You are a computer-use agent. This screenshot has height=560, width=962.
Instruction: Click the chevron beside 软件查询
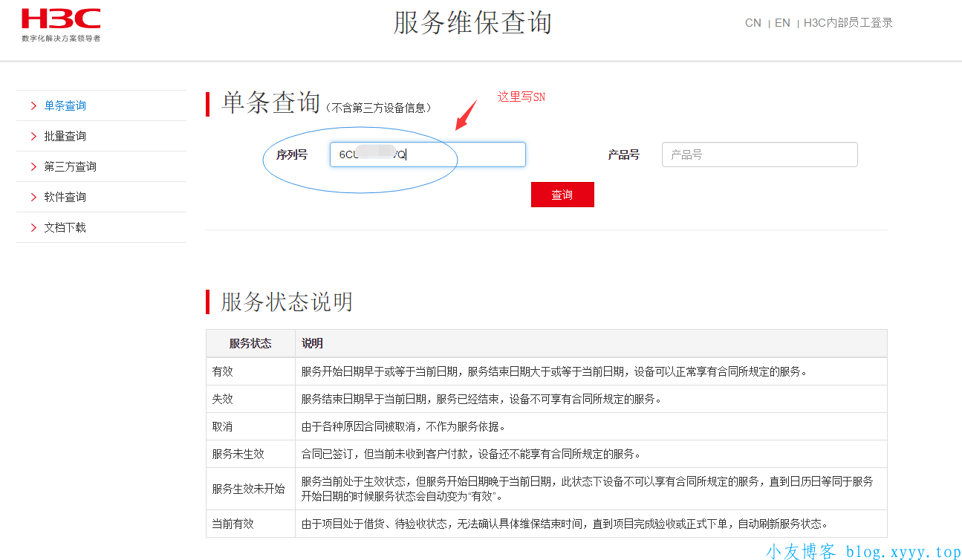tap(33, 198)
